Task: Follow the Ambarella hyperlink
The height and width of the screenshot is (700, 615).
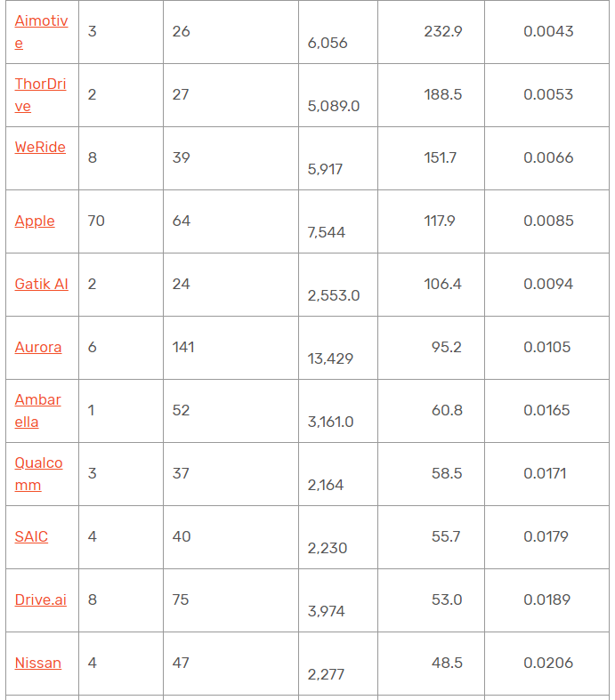Action: (38, 411)
